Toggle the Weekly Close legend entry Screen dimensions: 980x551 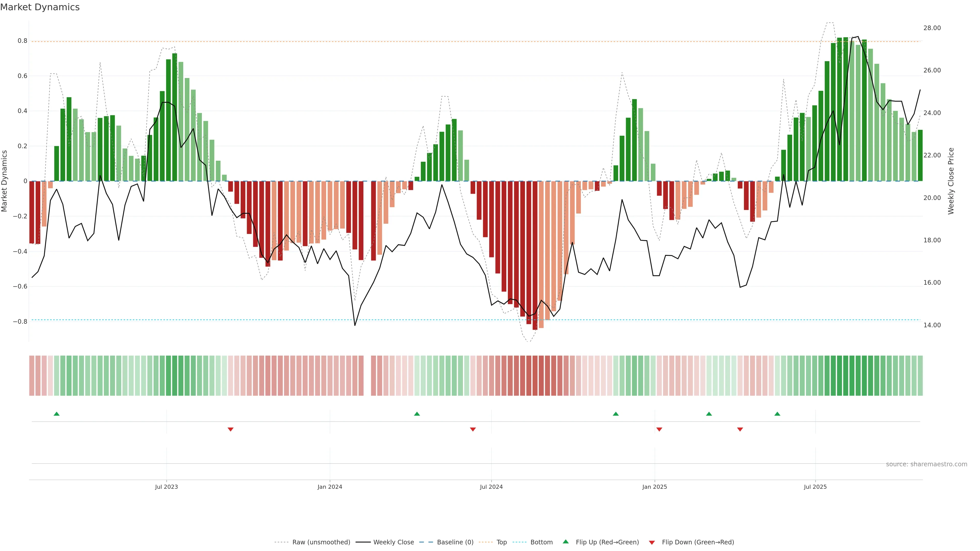click(393, 542)
